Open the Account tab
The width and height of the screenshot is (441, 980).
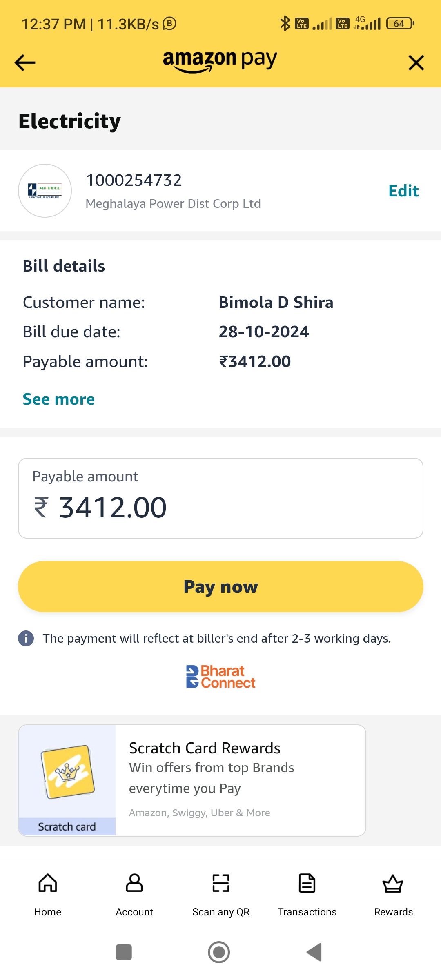tap(134, 894)
